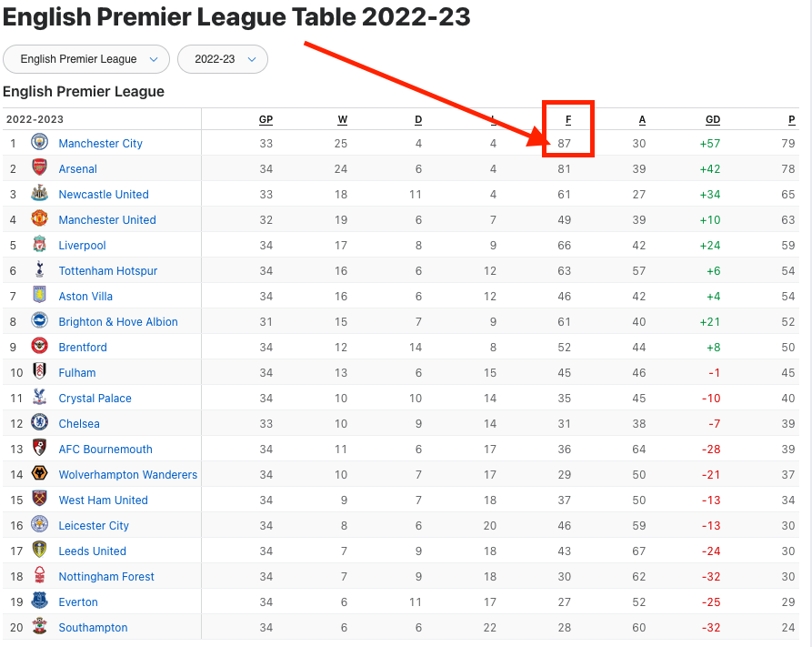Open the English Premier League dropdown

pyautogui.click(x=86, y=59)
